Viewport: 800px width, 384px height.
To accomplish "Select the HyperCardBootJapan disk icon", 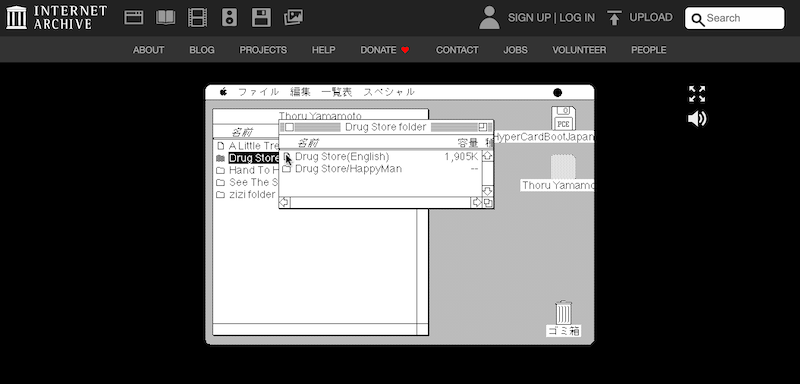I will 563,118.
